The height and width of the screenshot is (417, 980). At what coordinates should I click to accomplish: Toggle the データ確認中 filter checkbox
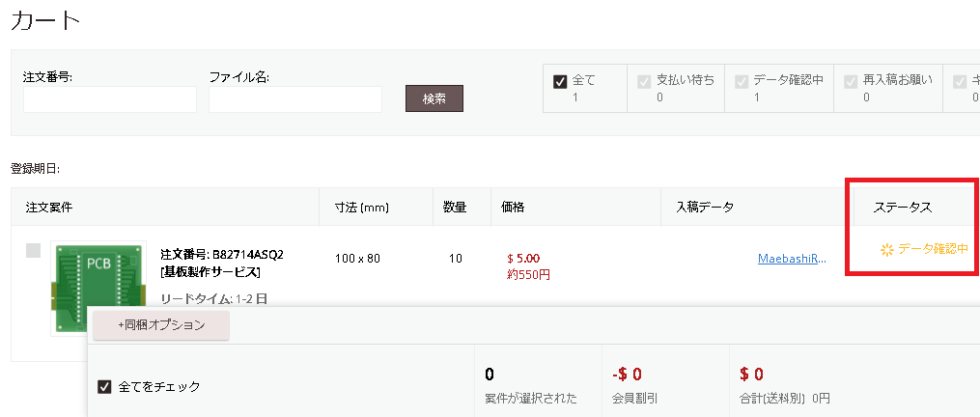tap(742, 81)
